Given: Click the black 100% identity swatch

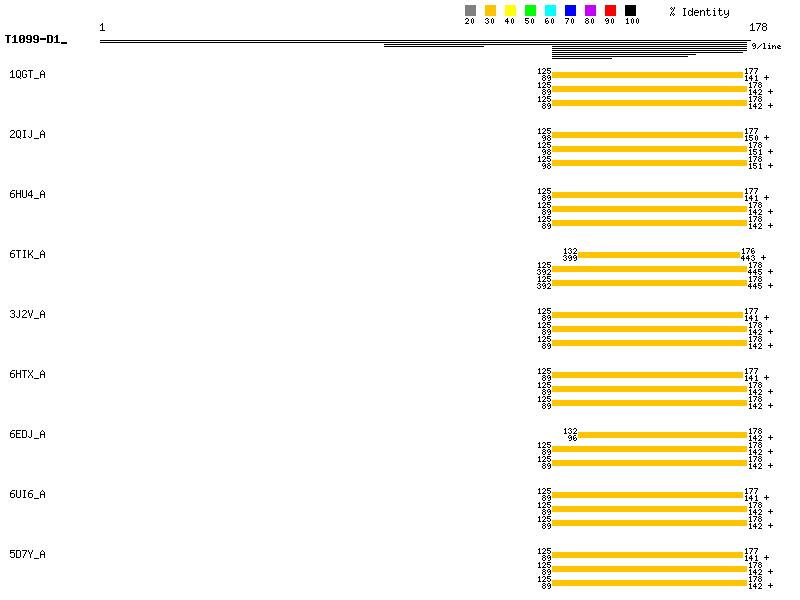Looking at the screenshot, I should [630, 10].
